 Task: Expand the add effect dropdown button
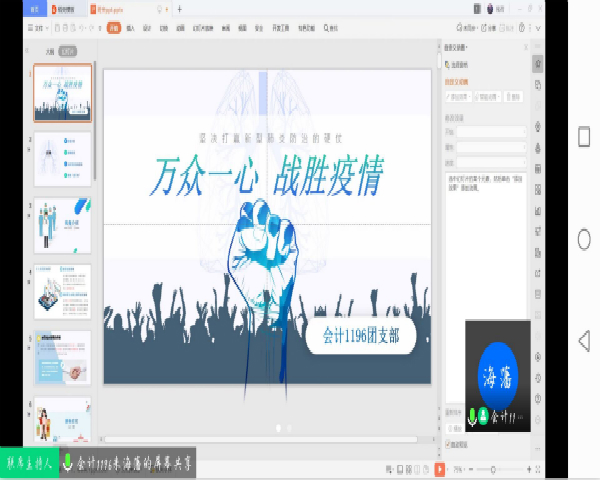click(x=458, y=97)
